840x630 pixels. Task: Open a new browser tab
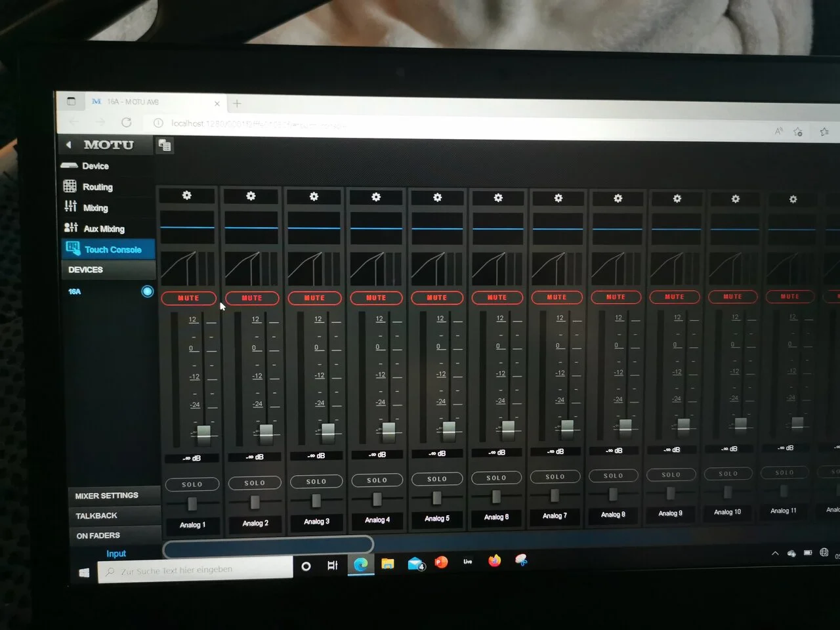(237, 103)
